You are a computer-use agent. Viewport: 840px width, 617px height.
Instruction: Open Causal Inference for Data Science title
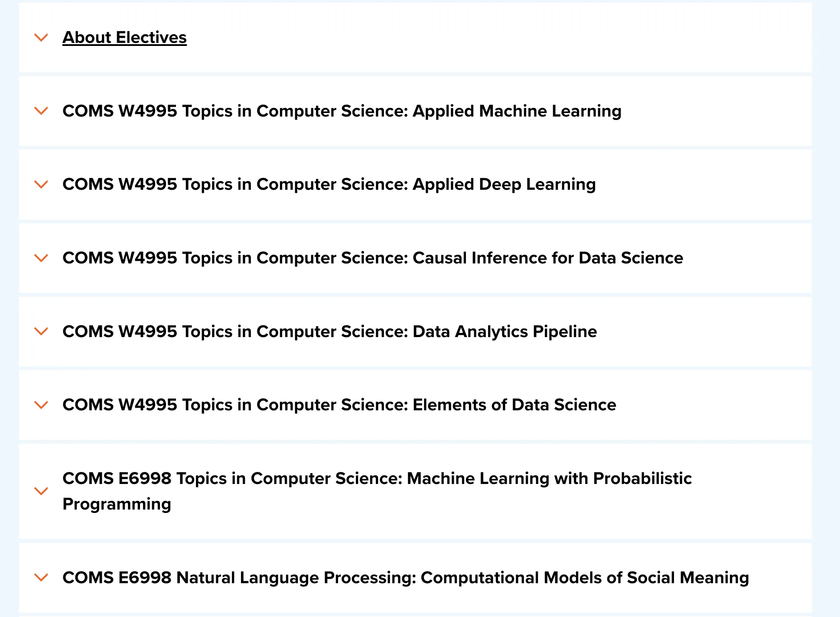pos(373,258)
